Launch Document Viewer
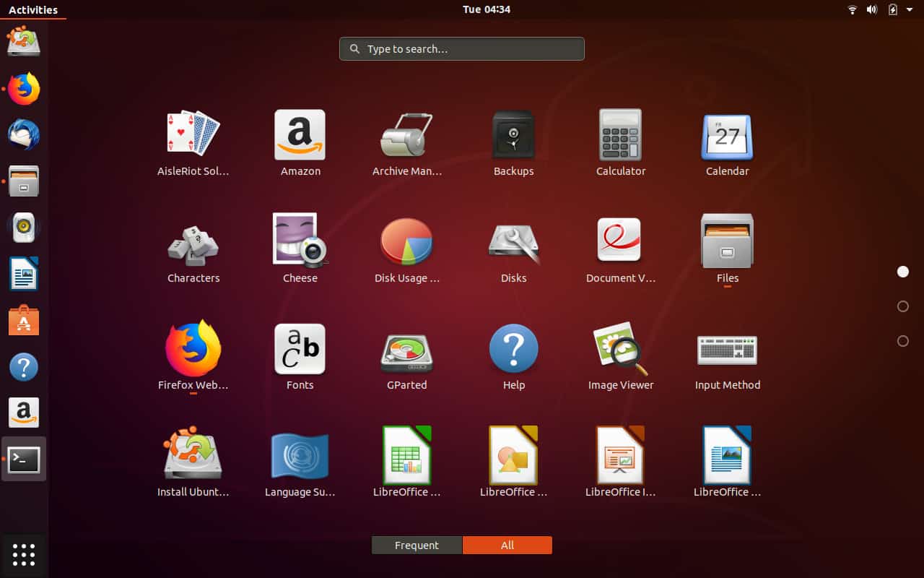Image resolution: width=924 pixels, height=578 pixels. point(620,240)
